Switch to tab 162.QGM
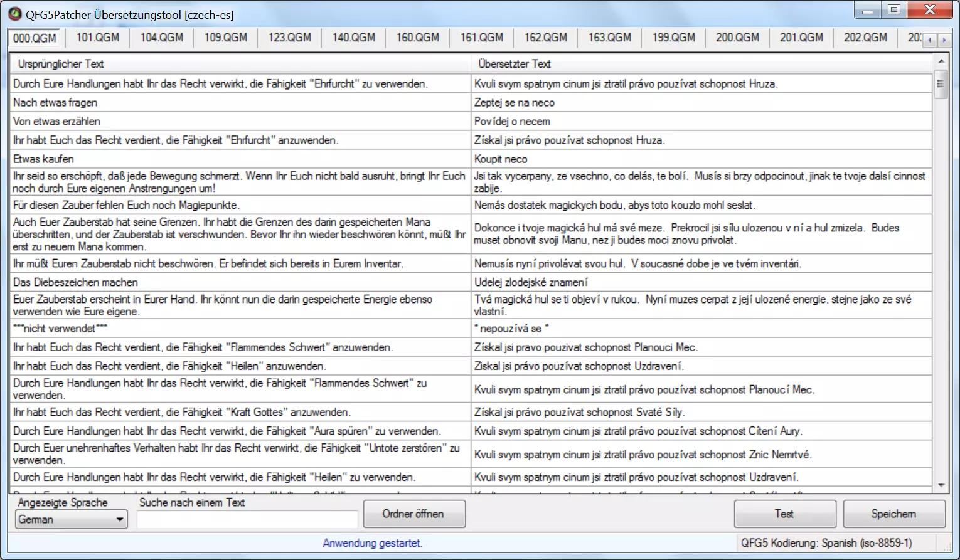960x560 pixels. click(x=546, y=38)
